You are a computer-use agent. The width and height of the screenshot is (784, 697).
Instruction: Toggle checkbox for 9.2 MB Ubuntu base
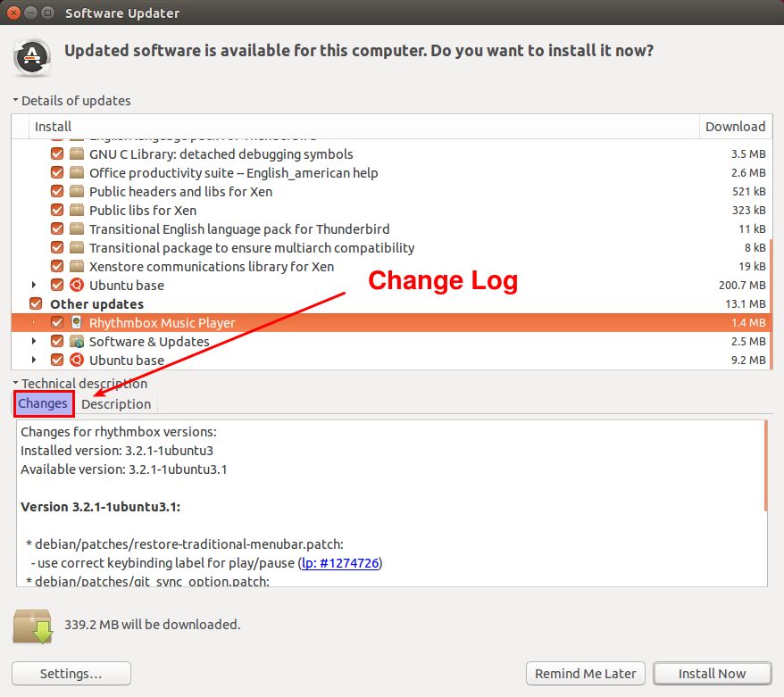click(57, 361)
